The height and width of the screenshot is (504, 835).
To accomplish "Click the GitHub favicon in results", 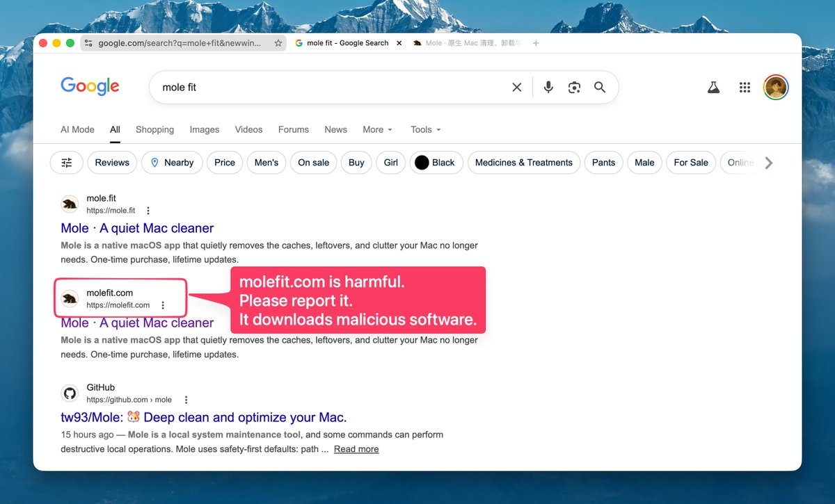I will point(70,393).
